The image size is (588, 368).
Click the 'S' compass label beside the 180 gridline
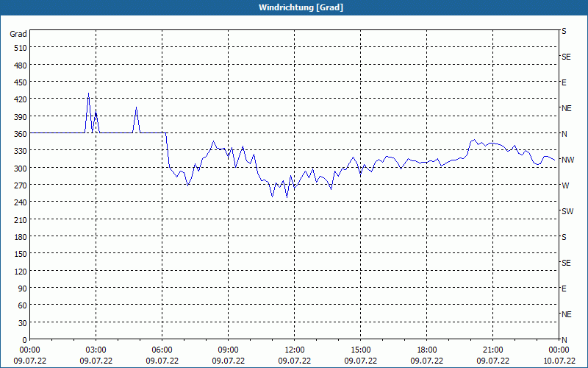coord(564,237)
